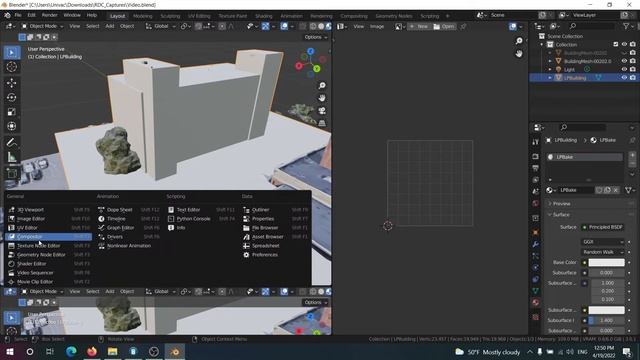The width and height of the screenshot is (640, 360).
Task: Select Nonlinear Animation entry in editor menu
Action: click(129, 246)
